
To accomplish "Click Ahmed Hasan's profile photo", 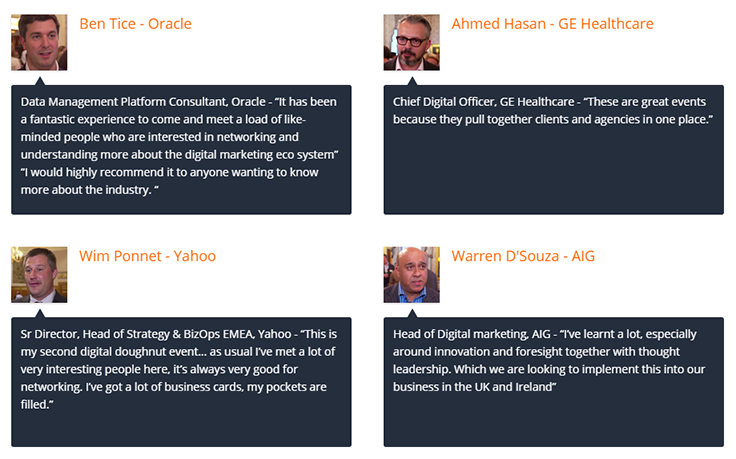I will [x=412, y=42].
